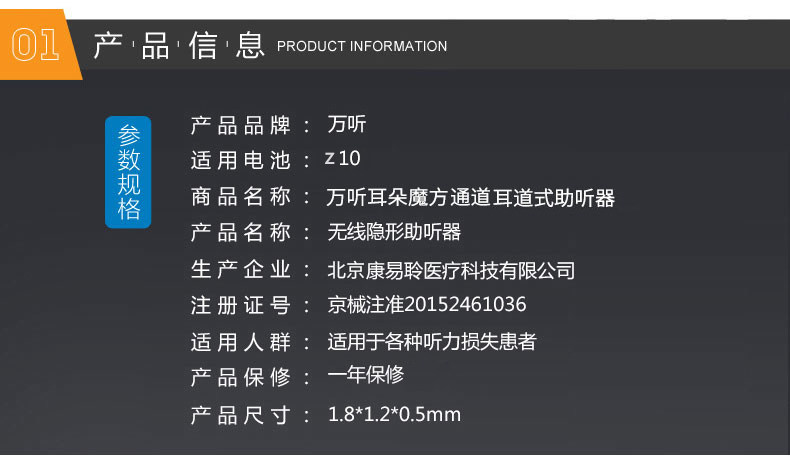Select the battery value z10
This screenshot has height=469, width=790.
pos(343,159)
